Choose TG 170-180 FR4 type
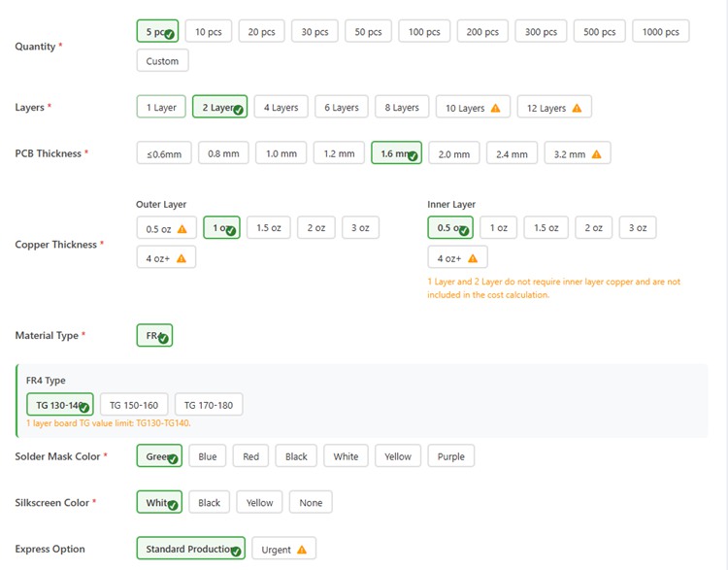This screenshot has height=570, width=728. point(209,405)
